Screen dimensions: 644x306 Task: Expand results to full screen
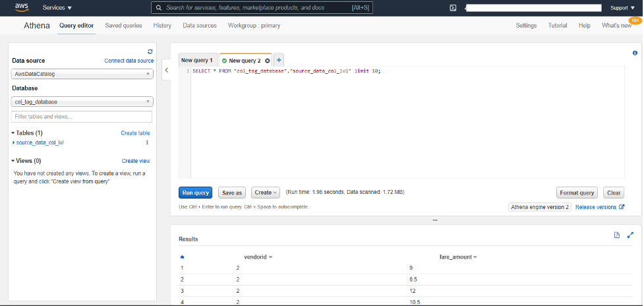click(630, 235)
